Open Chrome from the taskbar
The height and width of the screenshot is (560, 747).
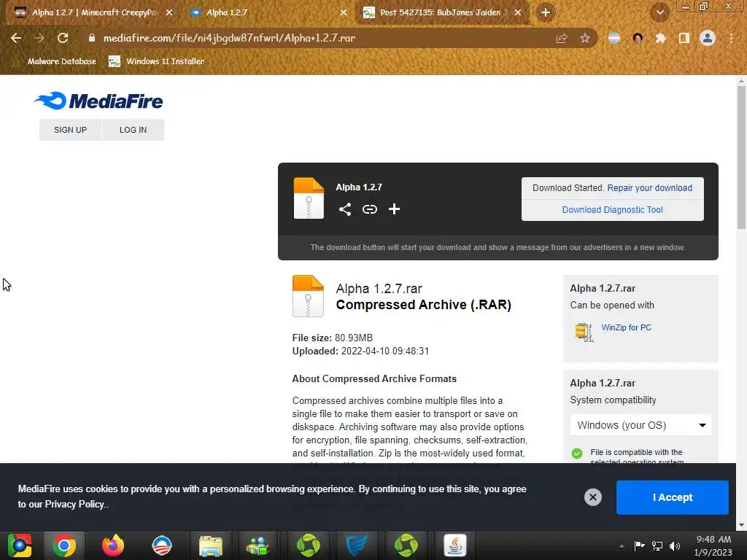[64, 545]
